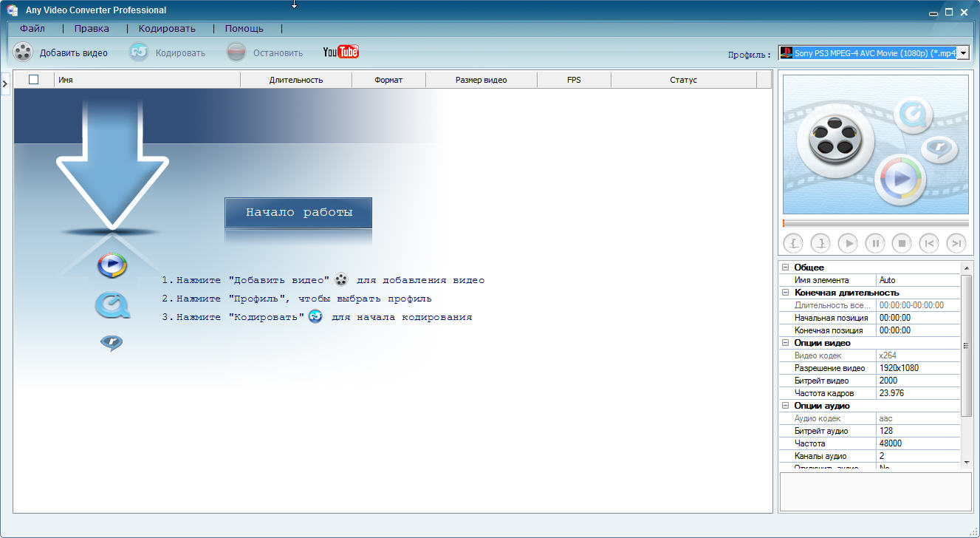This screenshot has height=538, width=980.
Task: Click the Разрешение видео value 1920x1080
Action: point(917,368)
